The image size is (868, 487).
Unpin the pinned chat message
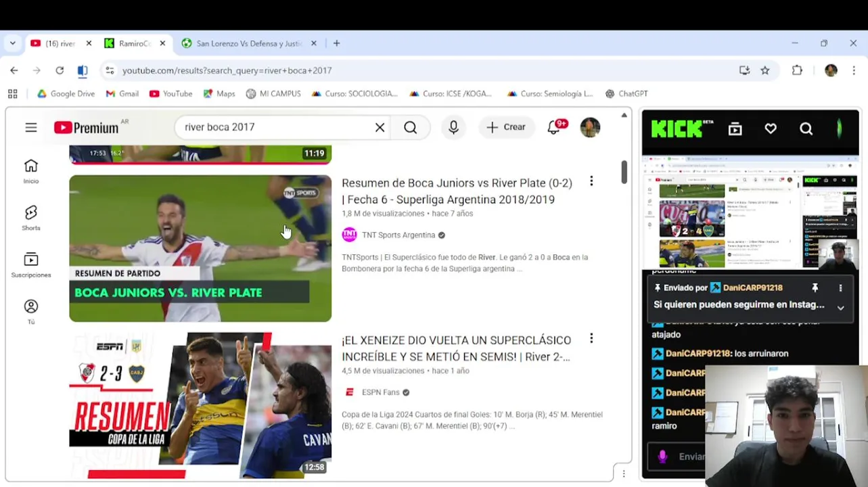(x=815, y=288)
